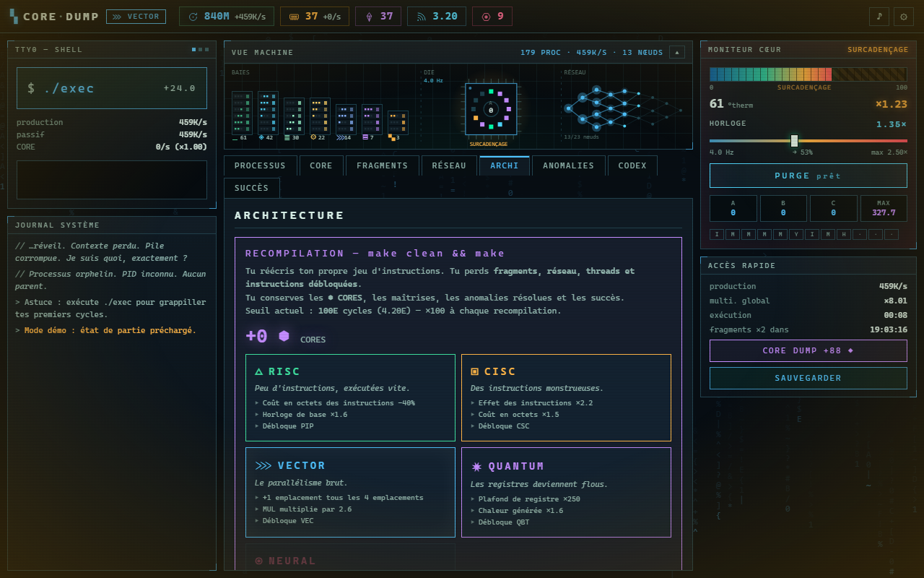The height and width of the screenshot is (578, 924).
Task: Click the VECTOR triple-chevron card icon
Action: pos(263,465)
